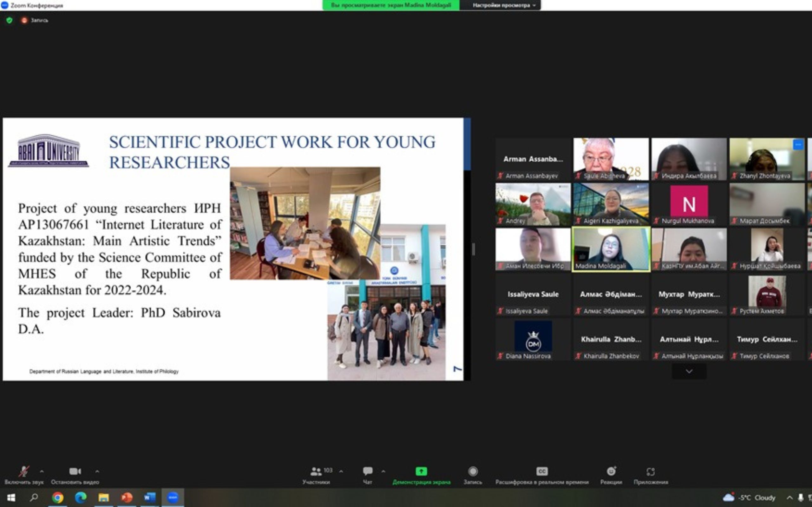Screen dimensions: 812x507
Task: Click the Record button icon
Action: click(473, 472)
